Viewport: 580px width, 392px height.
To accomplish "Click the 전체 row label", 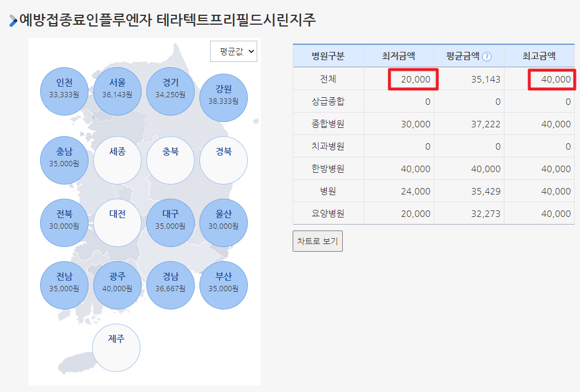I will [328, 79].
